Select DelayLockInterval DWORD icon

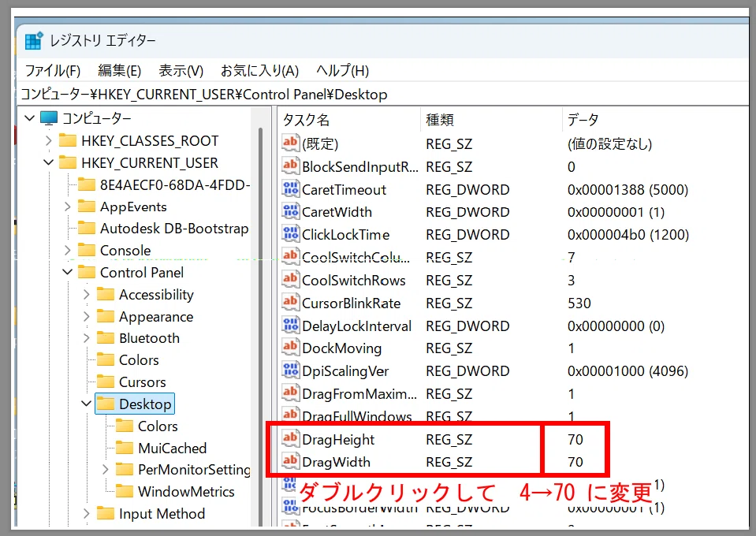[290, 325]
